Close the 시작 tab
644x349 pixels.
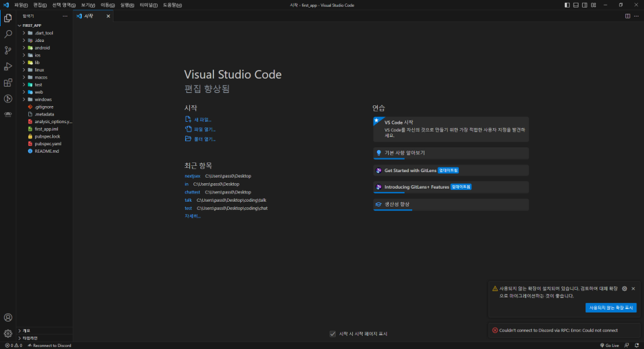pos(108,16)
